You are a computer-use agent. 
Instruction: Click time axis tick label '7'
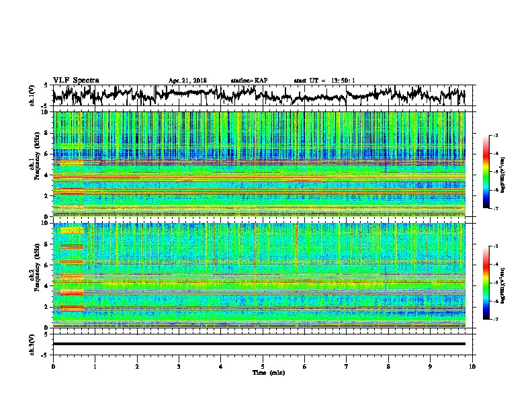[347, 367]
